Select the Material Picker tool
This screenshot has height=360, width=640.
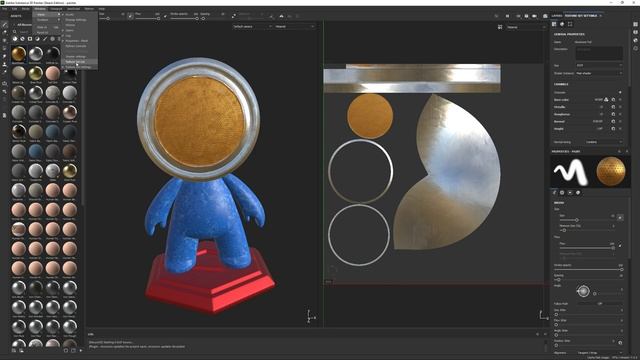click(x=5, y=72)
